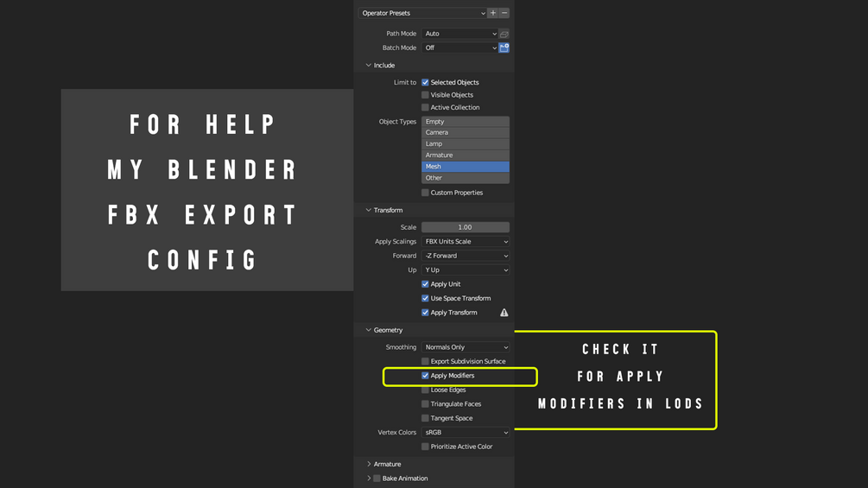This screenshot has height=488, width=868.
Task: Enable Loose Edges checkbox
Action: 425,390
